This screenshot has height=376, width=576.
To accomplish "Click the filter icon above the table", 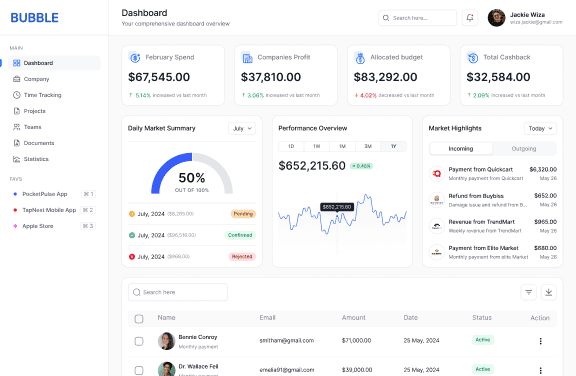I will [529, 292].
